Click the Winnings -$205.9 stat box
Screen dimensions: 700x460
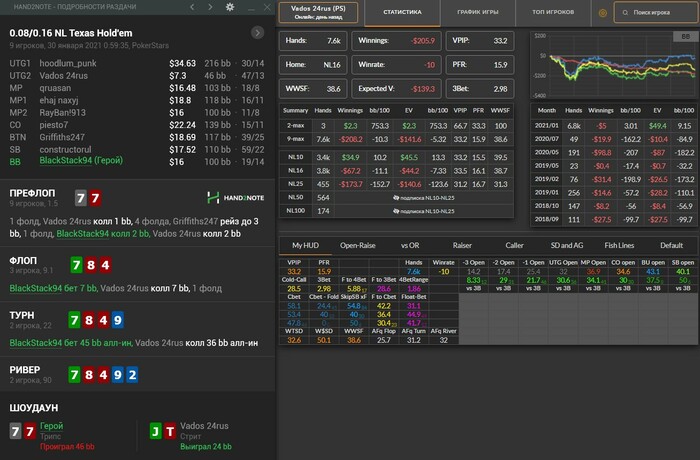(396, 41)
